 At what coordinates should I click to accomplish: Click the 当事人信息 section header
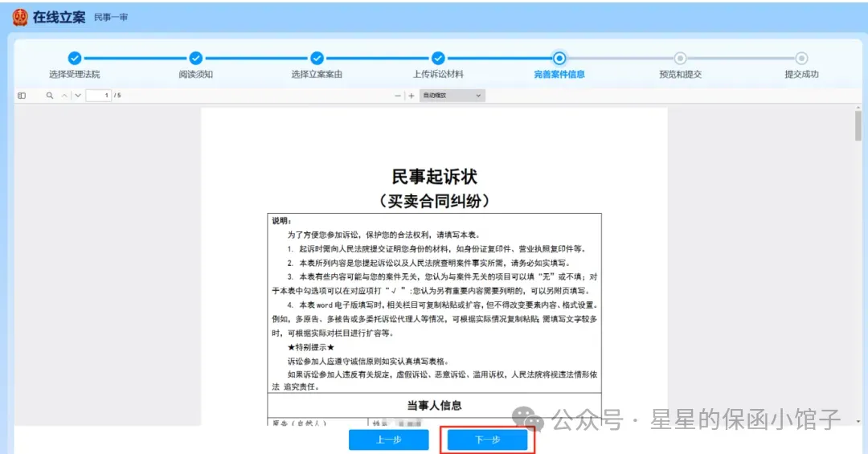[x=435, y=405]
